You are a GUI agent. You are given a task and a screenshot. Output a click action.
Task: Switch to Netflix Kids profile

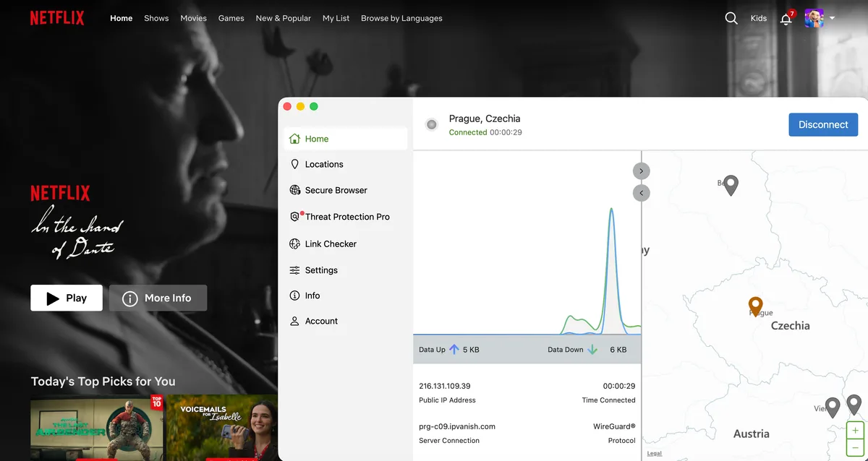759,18
